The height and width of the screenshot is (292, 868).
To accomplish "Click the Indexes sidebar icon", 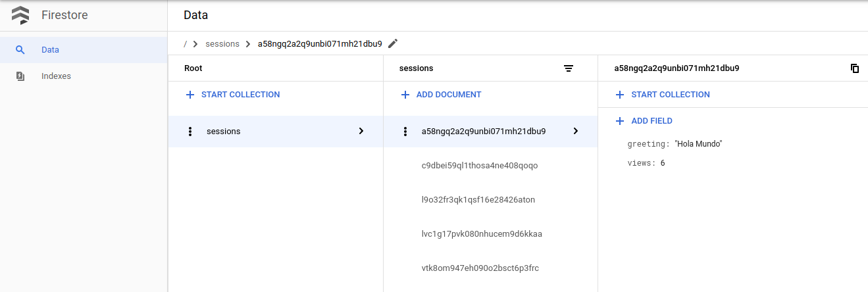I will (20, 76).
